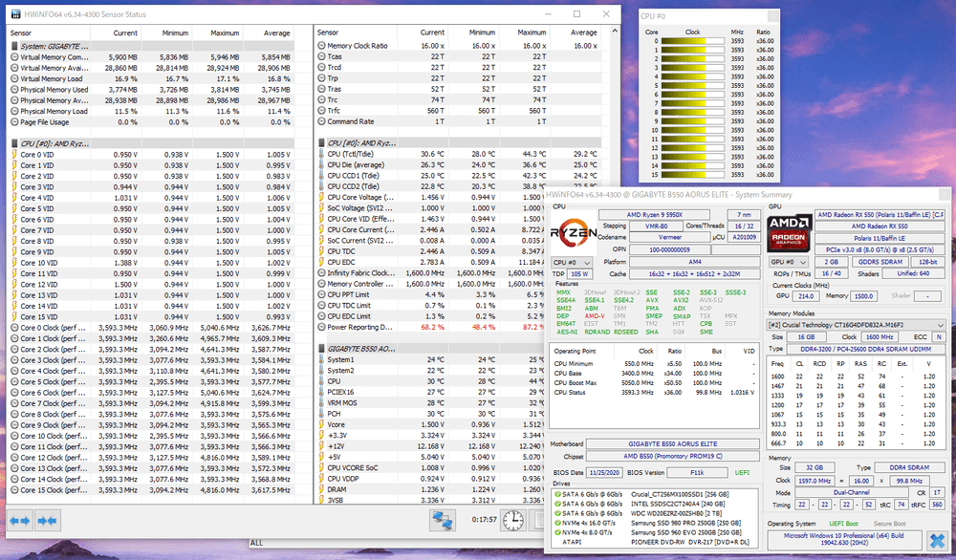This screenshot has height=560, width=956.
Task: Click the AMD-V feature flag in red
Action: pyautogui.click(x=595, y=316)
